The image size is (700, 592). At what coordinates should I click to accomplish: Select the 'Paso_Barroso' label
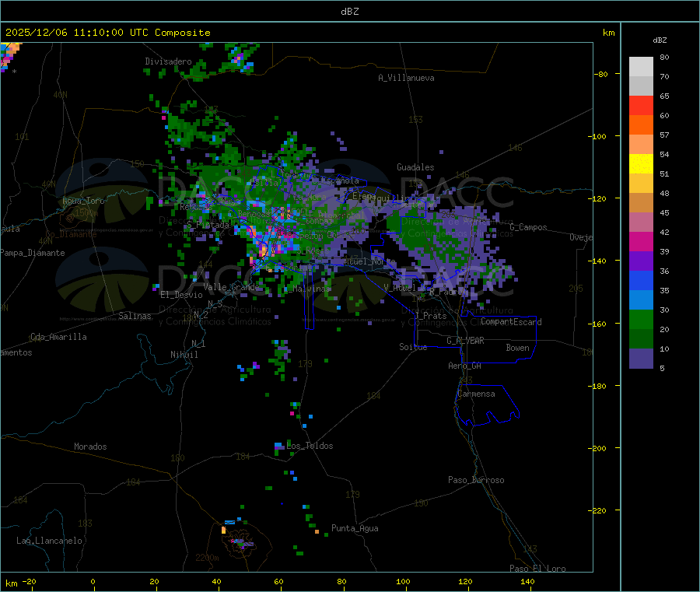476,480
